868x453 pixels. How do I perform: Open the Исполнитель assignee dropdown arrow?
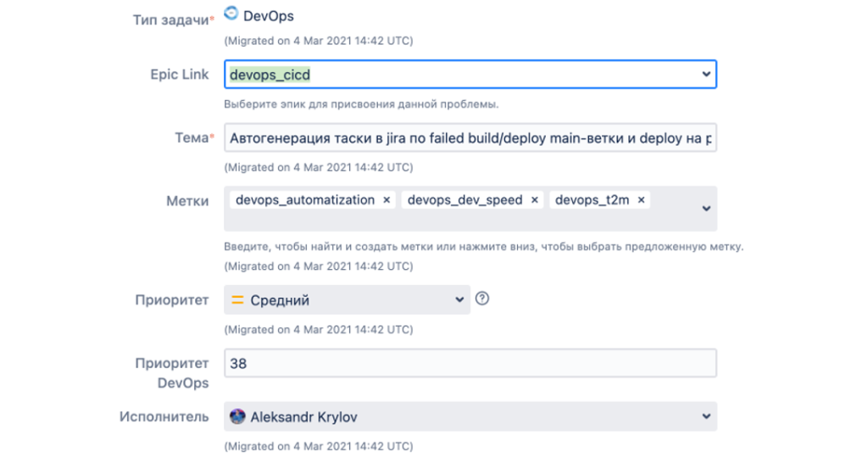coord(705,417)
